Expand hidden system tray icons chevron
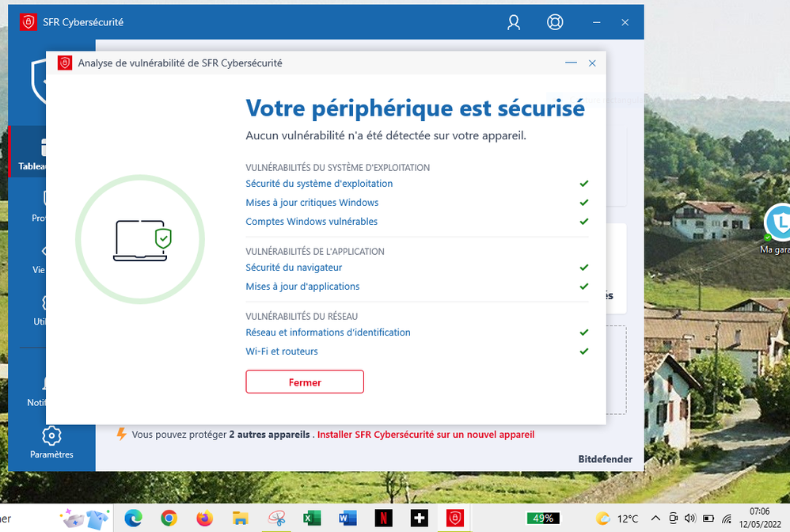The width and height of the screenshot is (790, 532). 655,519
